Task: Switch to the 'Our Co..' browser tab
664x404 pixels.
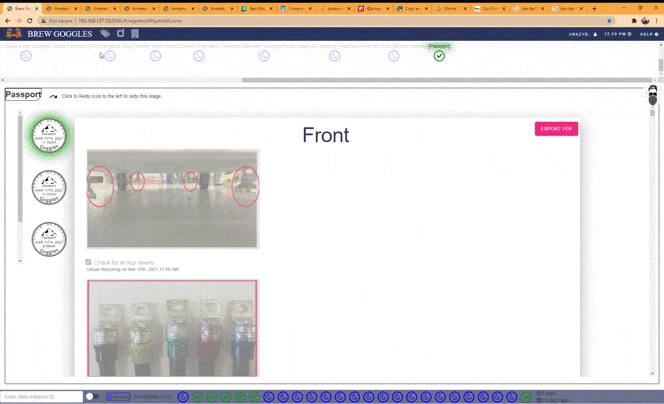Action: [490, 8]
